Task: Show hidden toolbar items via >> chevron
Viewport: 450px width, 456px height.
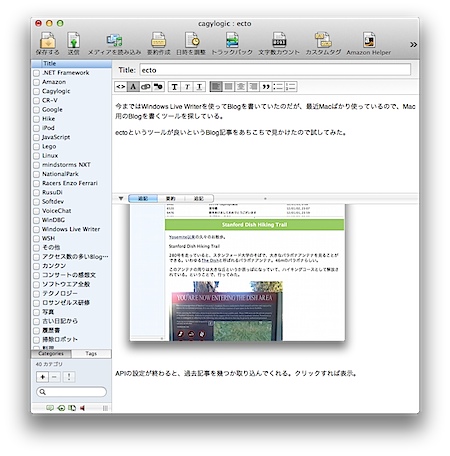Action: pyautogui.click(x=413, y=45)
